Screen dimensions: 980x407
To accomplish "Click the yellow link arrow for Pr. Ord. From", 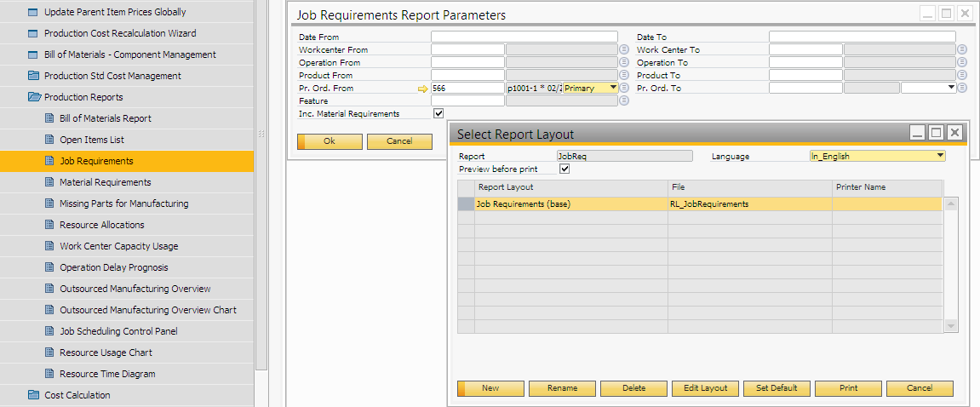I will pyautogui.click(x=422, y=89).
